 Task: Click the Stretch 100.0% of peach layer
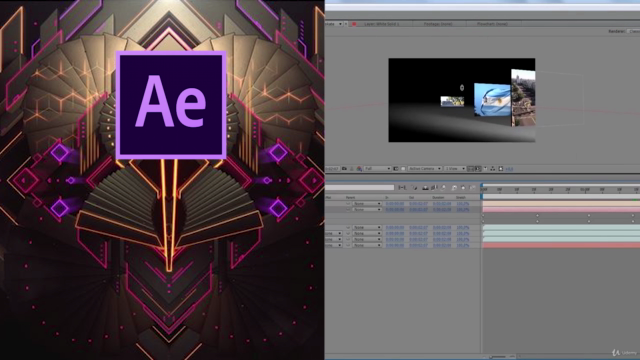463,204
